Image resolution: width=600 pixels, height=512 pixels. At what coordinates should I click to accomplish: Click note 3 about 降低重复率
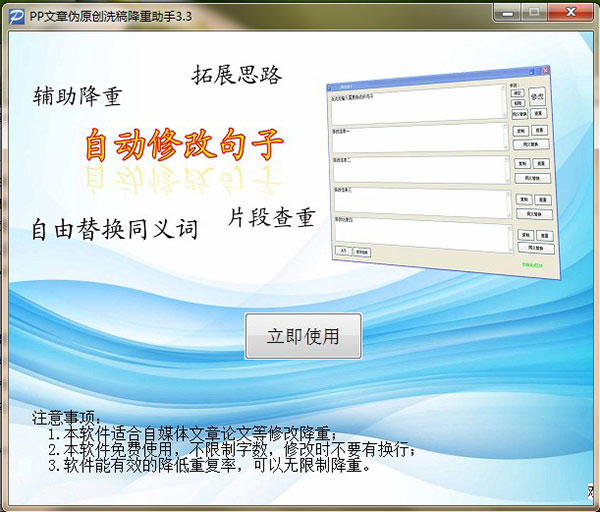point(209,465)
